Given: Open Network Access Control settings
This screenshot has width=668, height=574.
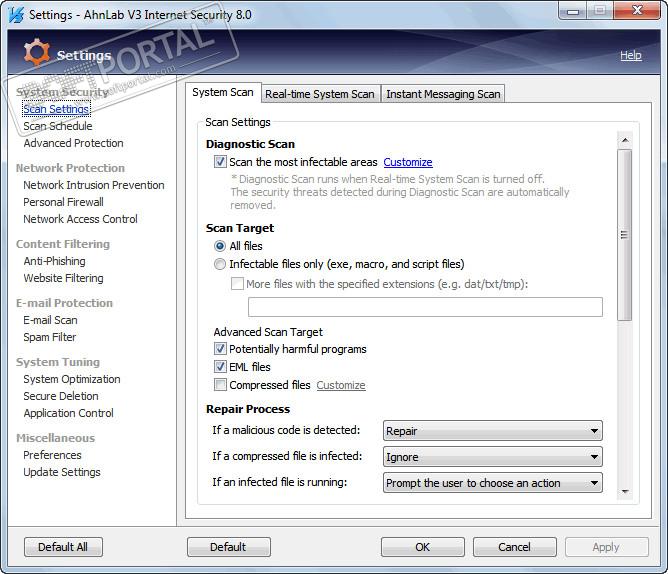Looking at the screenshot, I should (x=80, y=219).
